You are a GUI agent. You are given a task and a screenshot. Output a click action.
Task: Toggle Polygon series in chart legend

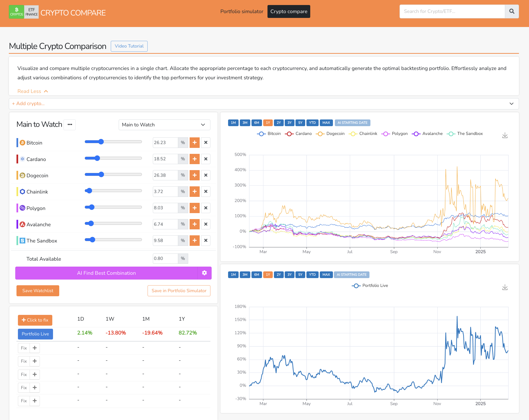click(x=394, y=134)
